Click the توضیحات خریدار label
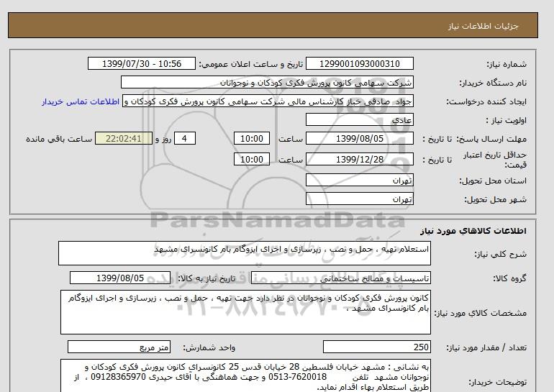554x392 pixels. pyautogui.click(x=497, y=382)
